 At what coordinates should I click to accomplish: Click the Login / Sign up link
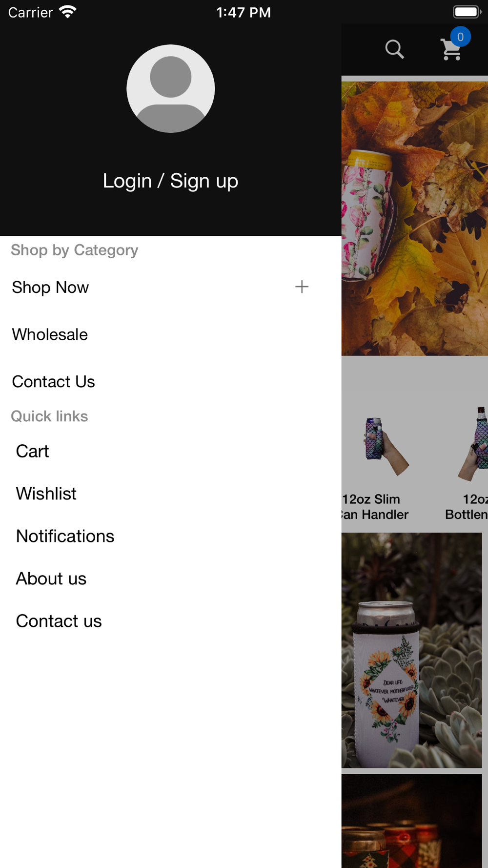click(170, 181)
